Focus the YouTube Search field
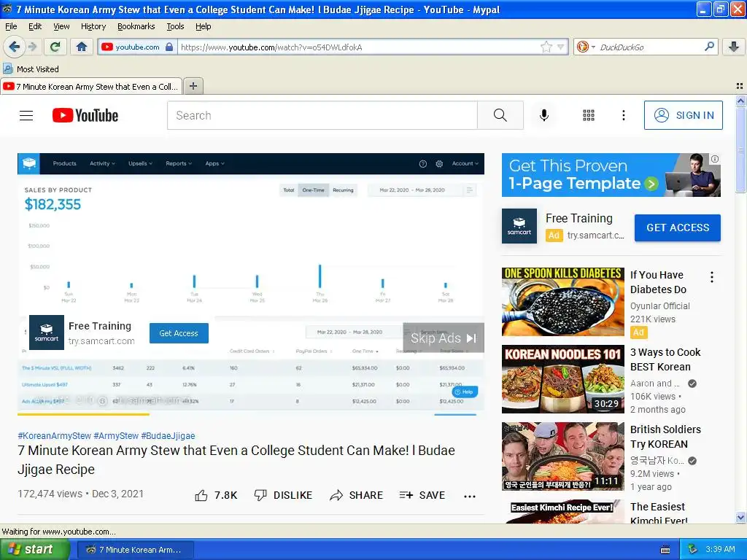 [322, 115]
